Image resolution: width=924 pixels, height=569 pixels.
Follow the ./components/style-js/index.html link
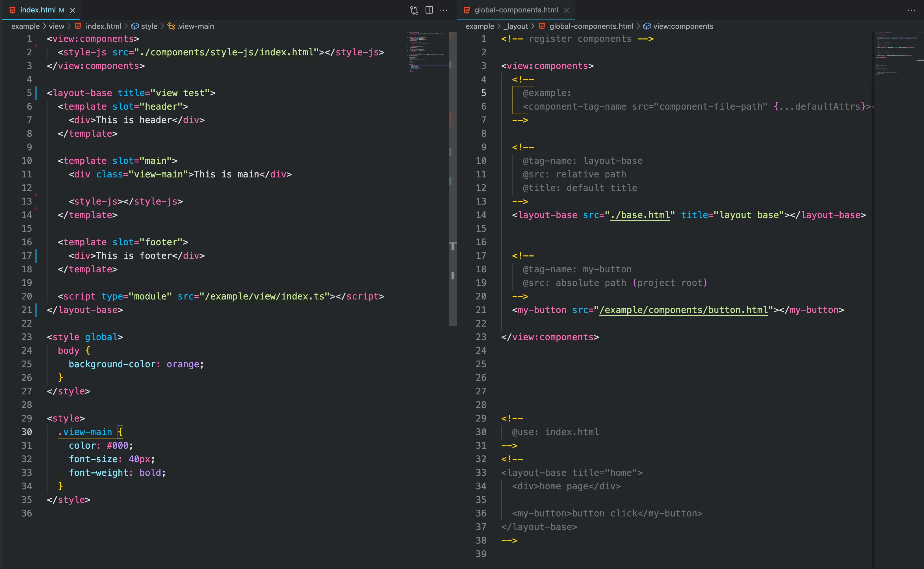coord(226,52)
